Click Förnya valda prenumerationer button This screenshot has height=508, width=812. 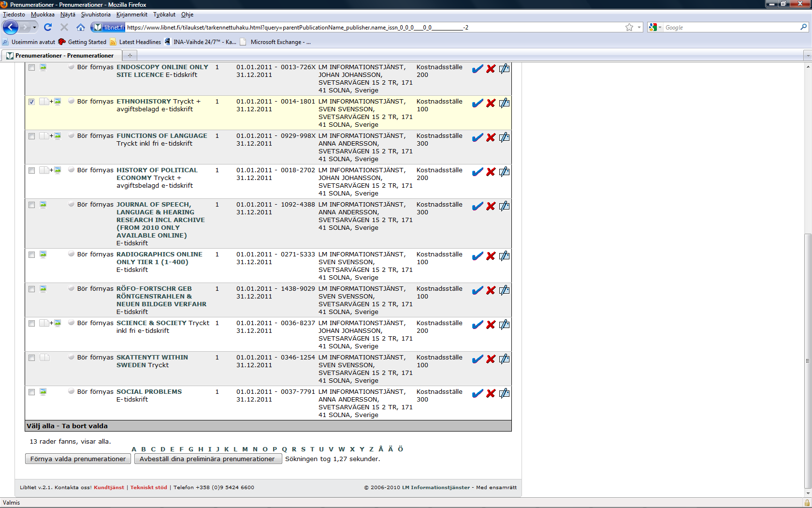coord(78,459)
